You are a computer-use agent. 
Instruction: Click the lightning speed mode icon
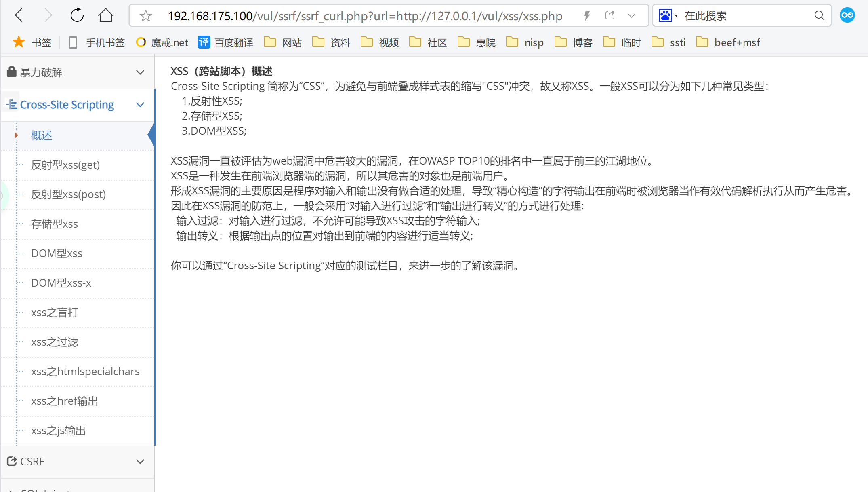pyautogui.click(x=587, y=16)
